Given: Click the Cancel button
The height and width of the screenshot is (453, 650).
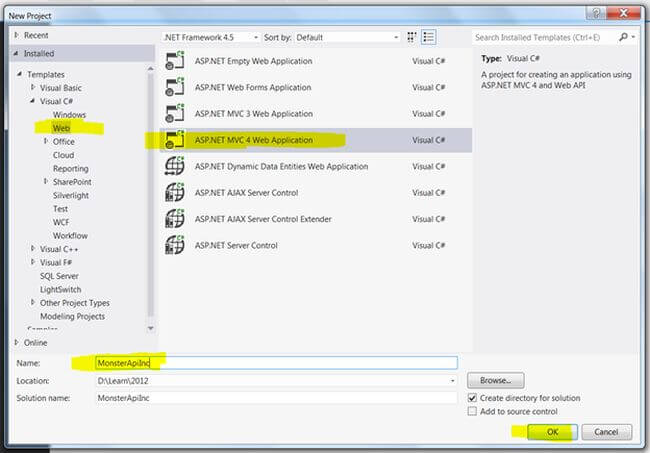Looking at the screenshot, I should pos(606,432).
